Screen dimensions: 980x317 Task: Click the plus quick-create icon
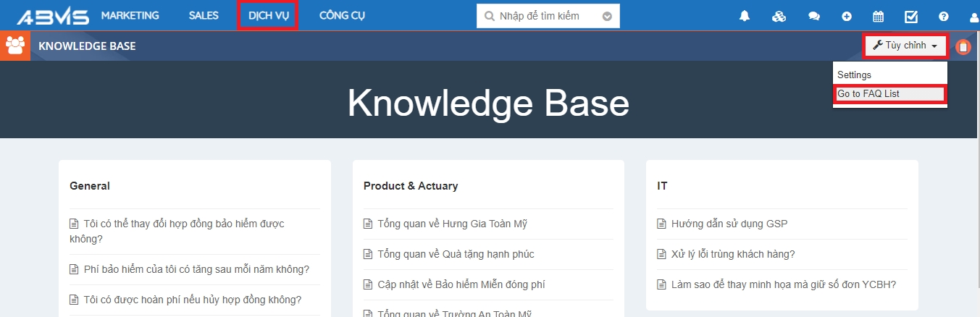point(847,16)
